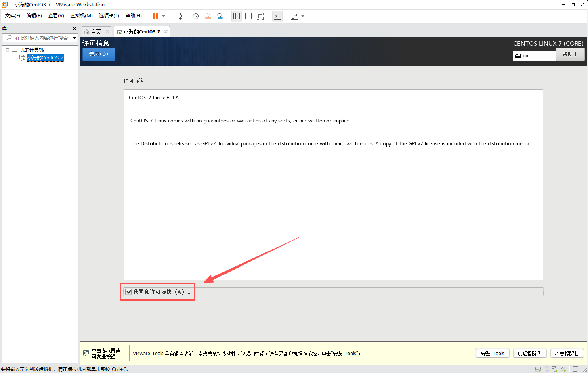Toggle the 我同意许可协议 checkbox
The image size is (588, 373).
point(129,292)
